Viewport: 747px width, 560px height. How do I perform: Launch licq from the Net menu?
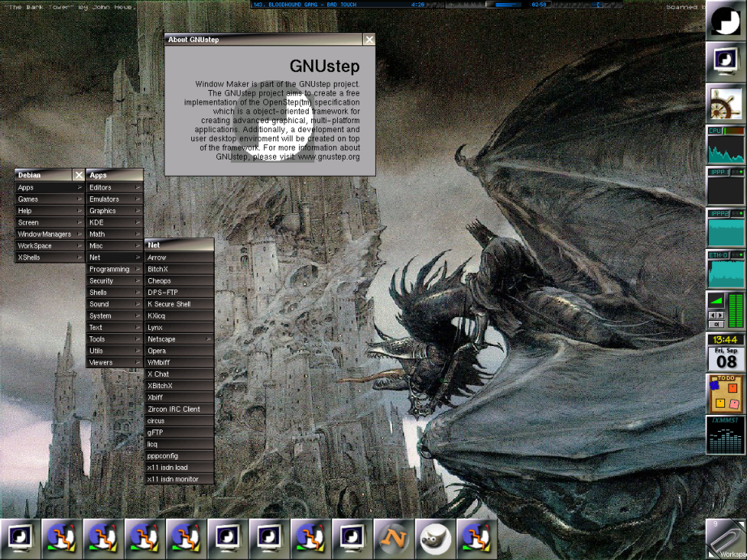pyautogui.click(x=179, y=444)
